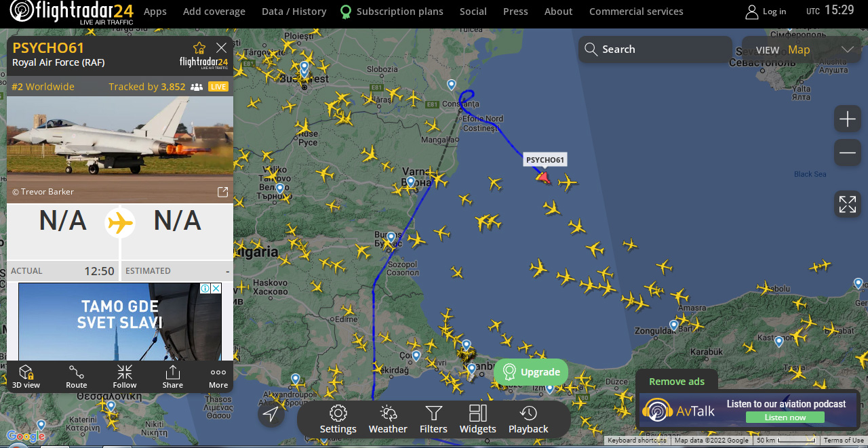Open the 3D view of the aircraft
868x448 pixels.
pyautogui.click(x=26, y=377)
